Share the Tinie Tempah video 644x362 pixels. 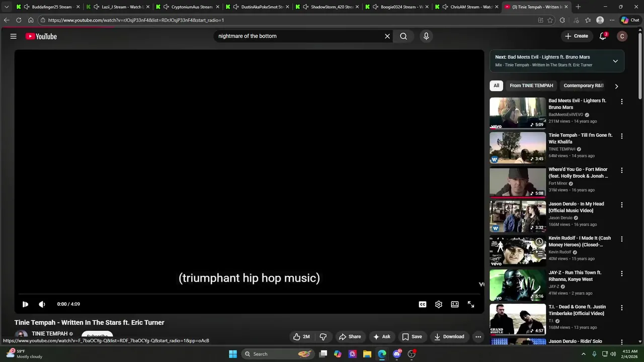coord(350,337)
